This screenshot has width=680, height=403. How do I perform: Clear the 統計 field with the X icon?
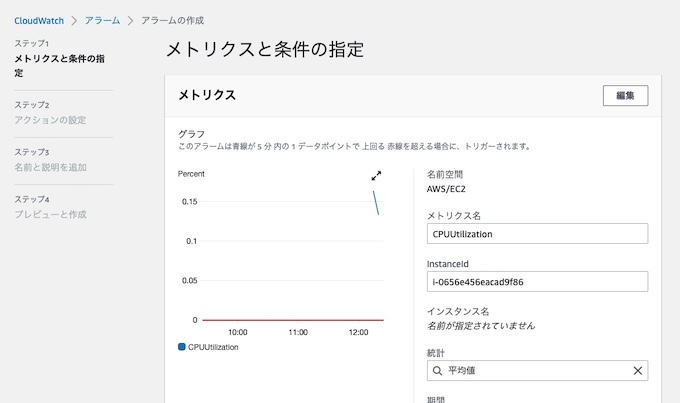point(638,370)
